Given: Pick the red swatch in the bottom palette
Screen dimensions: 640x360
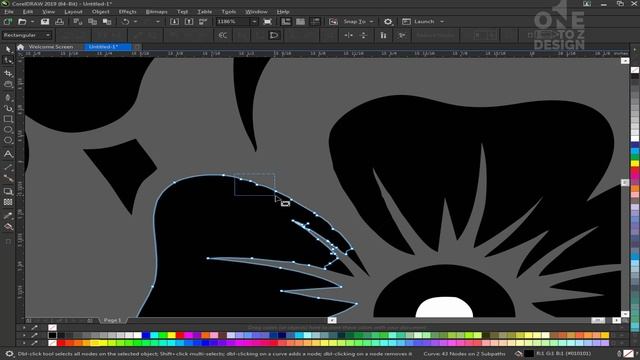Looking at the screenshot, I should click(x=61, y=343).
